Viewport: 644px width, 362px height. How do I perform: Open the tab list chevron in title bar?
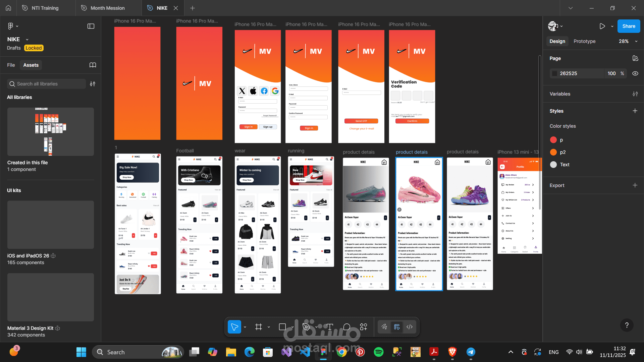click(x=571, y=8)
